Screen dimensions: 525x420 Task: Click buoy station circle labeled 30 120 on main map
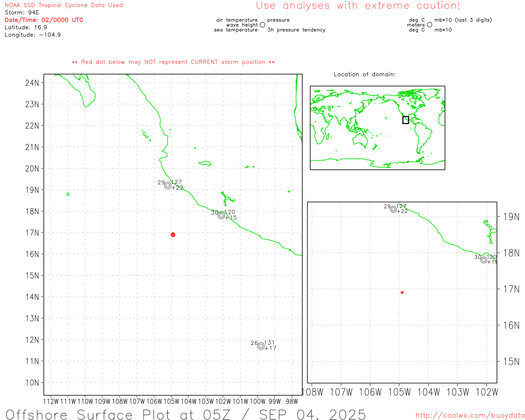click(x=221, y=215)
